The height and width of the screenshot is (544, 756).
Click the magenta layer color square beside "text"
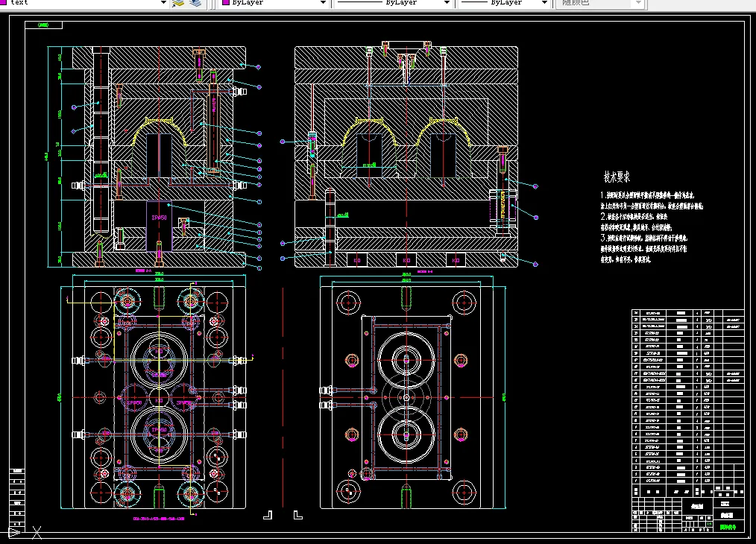pyautogui.click(x=4, y=3)
